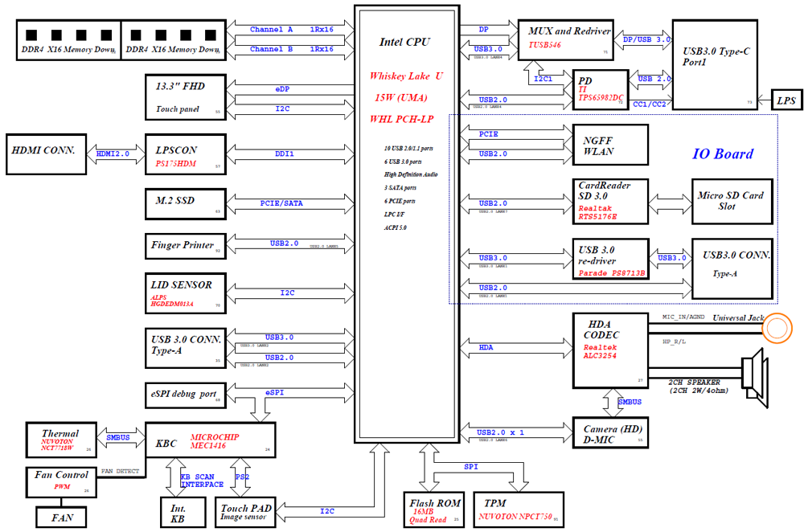
Task: Click the 'HDMI2.0' arrow label
Action: (113, 153)
